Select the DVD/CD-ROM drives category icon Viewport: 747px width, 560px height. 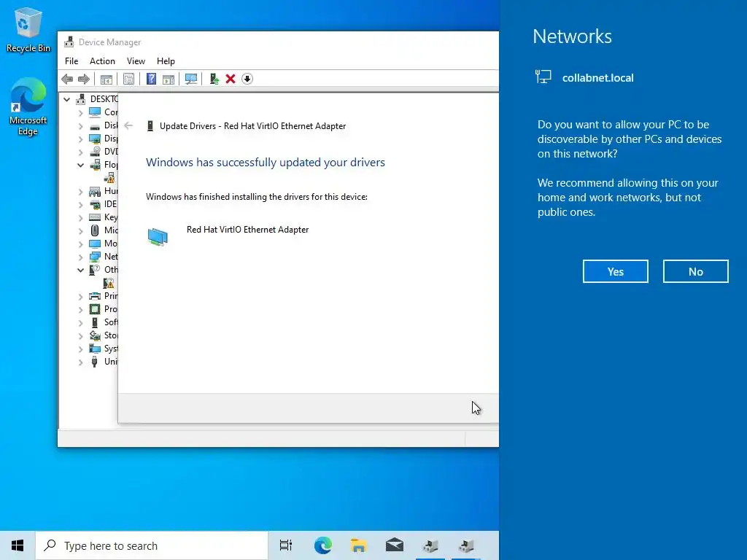pyautogui.click(x=95, y=152)
